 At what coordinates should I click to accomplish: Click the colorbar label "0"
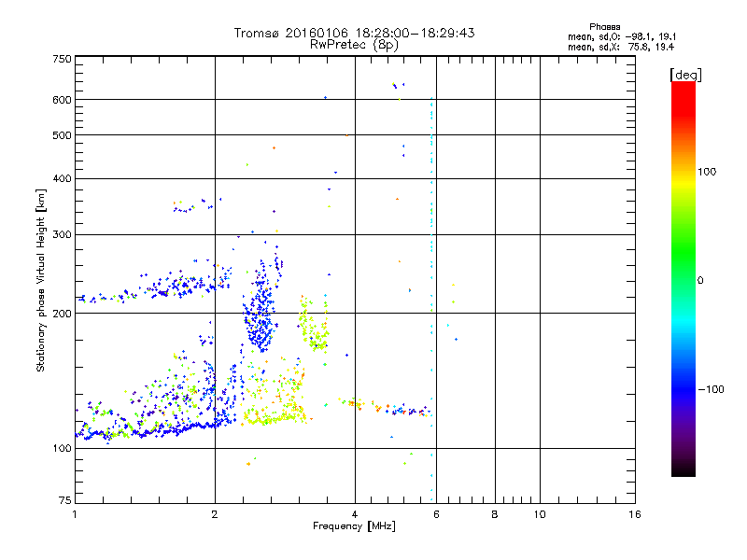pyautogui.click(x=700, y=281)
